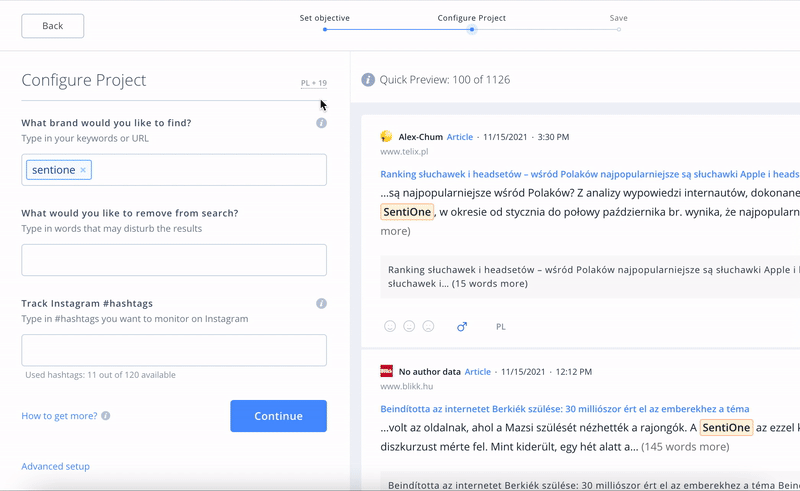Mark Alex-Chum post as negative sentiment
The image size is (800, 491).
[429, 326]
